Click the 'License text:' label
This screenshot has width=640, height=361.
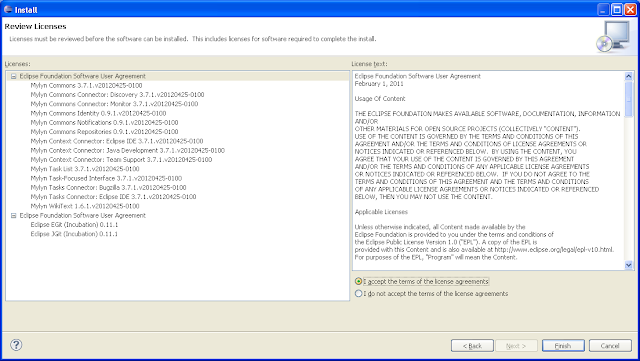369,64
